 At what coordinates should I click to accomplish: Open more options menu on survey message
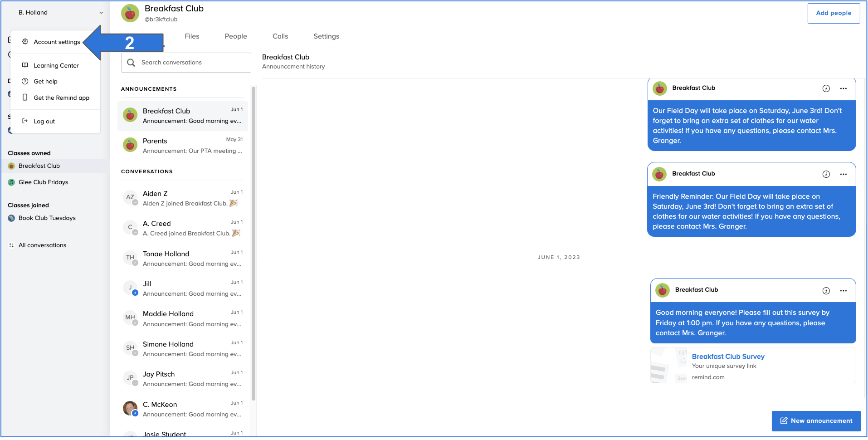pyautogui.click(x=844, y=291)
